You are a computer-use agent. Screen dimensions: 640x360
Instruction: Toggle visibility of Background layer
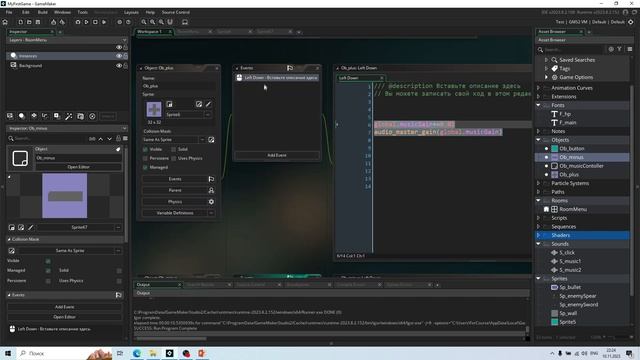119,65
